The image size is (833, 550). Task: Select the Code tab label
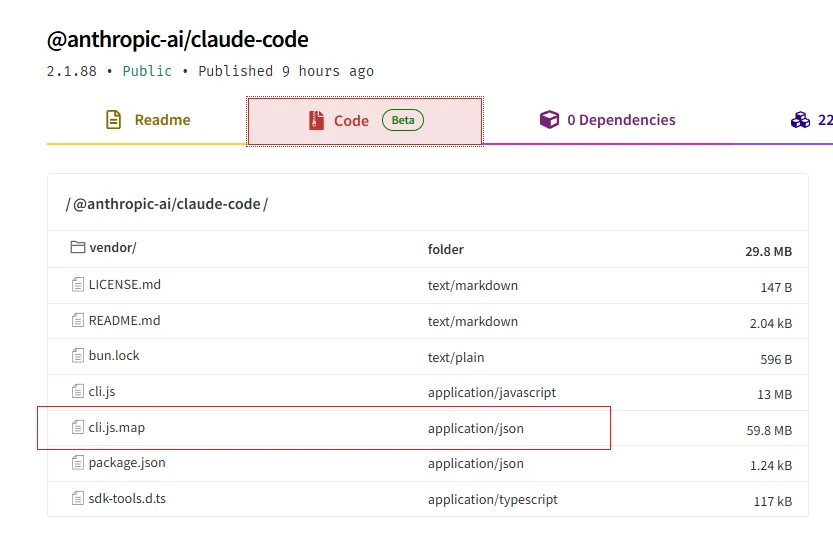point(351,121)
